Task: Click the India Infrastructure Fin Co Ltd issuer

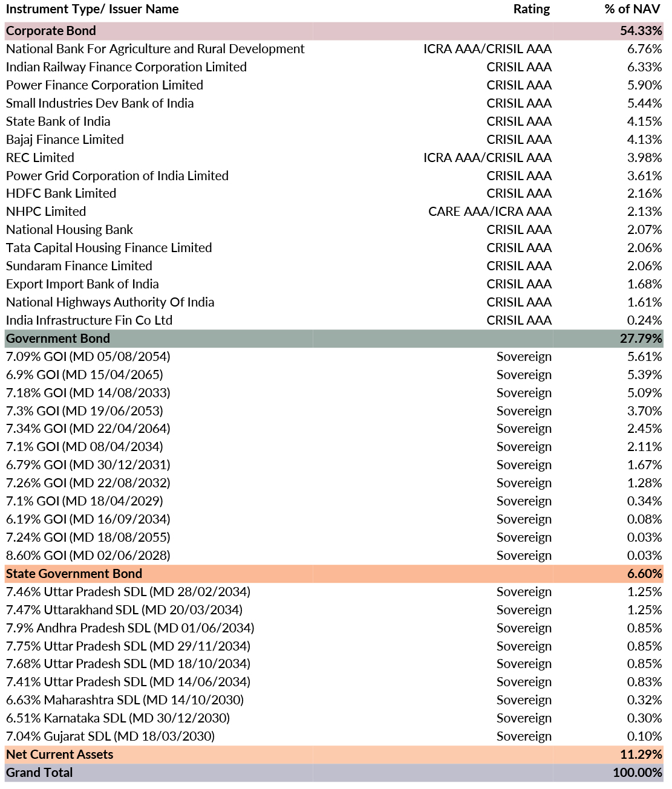Action: tap(89, 320)
